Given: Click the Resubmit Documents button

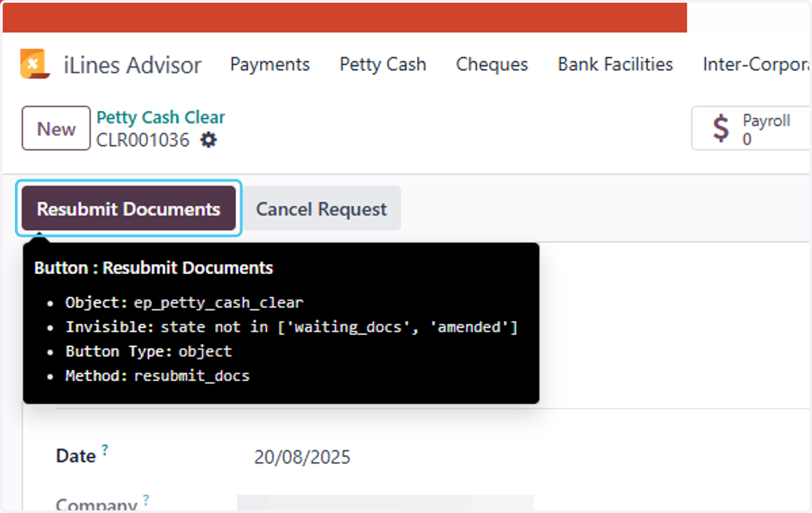Looking at the screenshot, I should (129, 208).
